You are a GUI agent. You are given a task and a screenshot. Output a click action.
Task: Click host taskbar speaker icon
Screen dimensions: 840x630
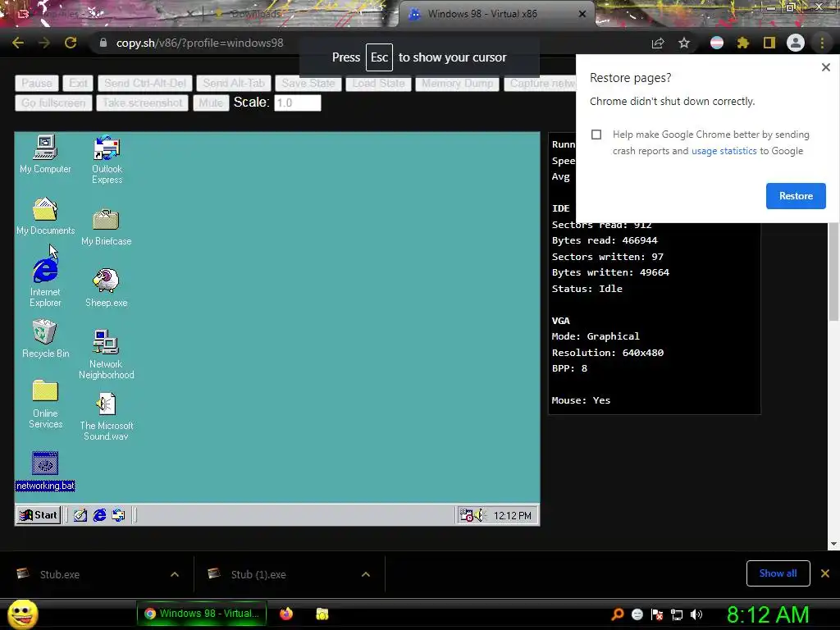click(696, 614)
